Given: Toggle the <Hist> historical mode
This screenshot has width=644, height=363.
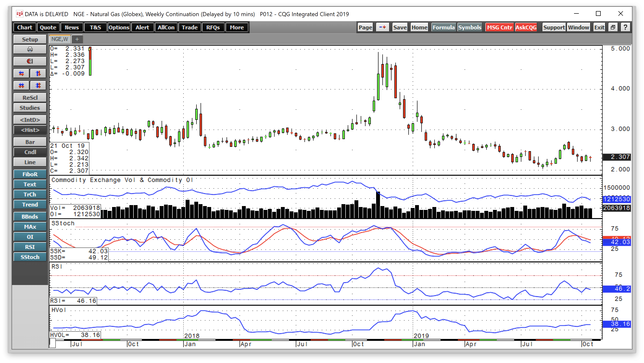Looking at the screenshot, I should coord(30,130).
